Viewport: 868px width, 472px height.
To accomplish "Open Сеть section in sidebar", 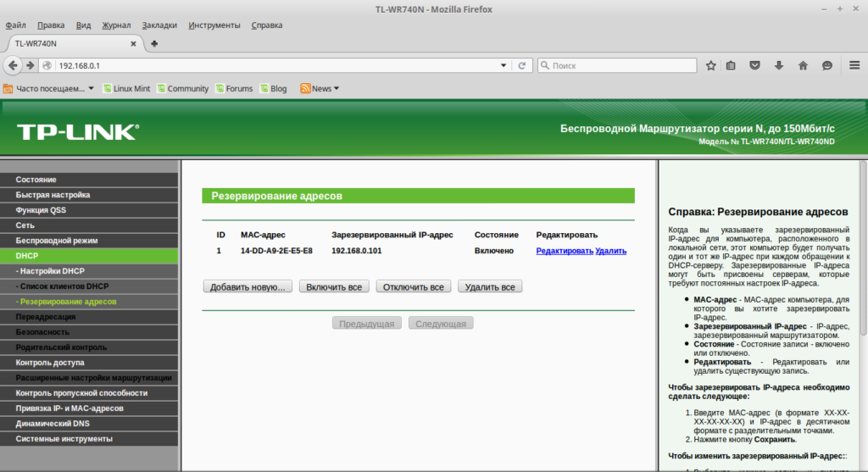I will (x=89, y=225).
